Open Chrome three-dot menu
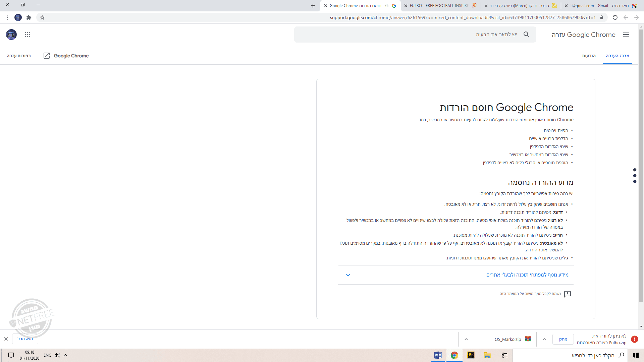Image resolution: width=644 pixels, height=362 pixels. point(7,17)
